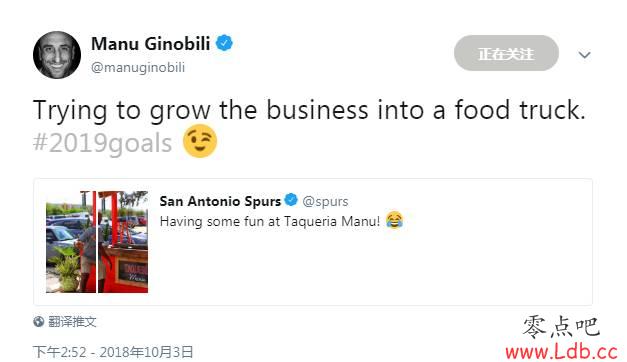The width and height of the screenshot is (627, 362).
Task: Open the San Antonio Spurs account name
Action: pyautogui.click(x=220, y=201)
